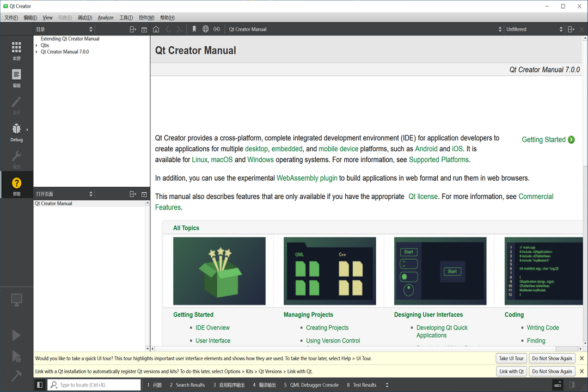Dismiss the UI tour banner with Do Not Show Again
Viewport: 588px width, 392px height.
[x=552, y=358]
